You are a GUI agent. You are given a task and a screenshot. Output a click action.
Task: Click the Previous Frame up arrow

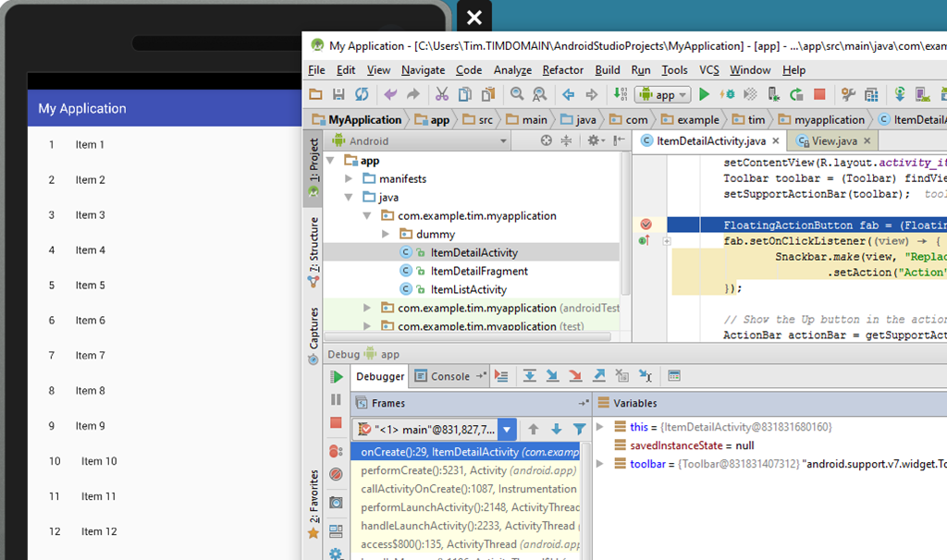(x=534, y=429)
